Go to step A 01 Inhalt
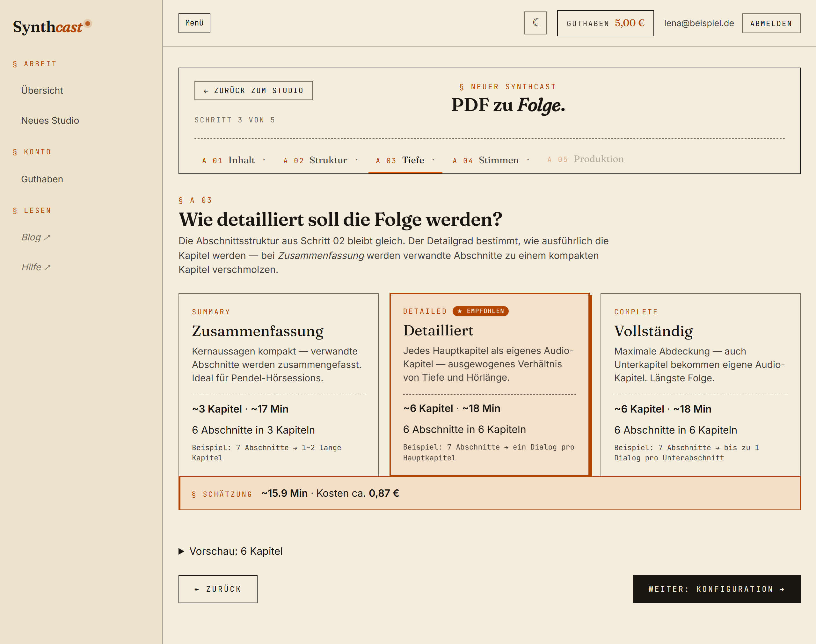 [229, 160]
